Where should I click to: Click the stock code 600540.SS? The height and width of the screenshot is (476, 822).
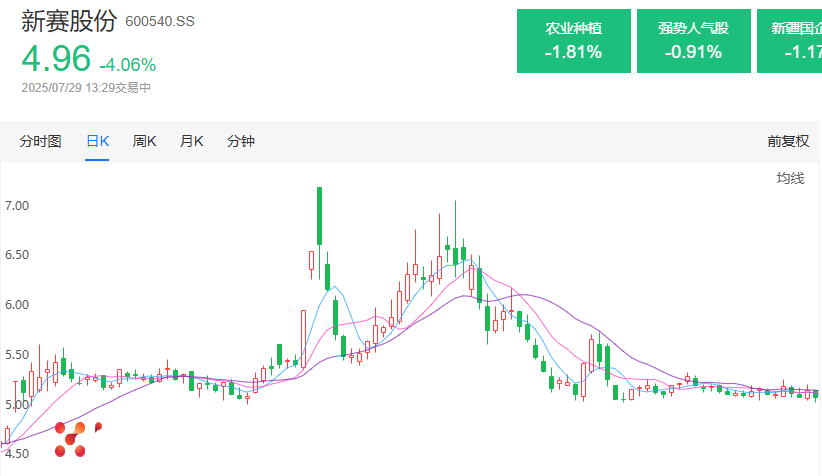pyautogui.click(x=160, y=21)
